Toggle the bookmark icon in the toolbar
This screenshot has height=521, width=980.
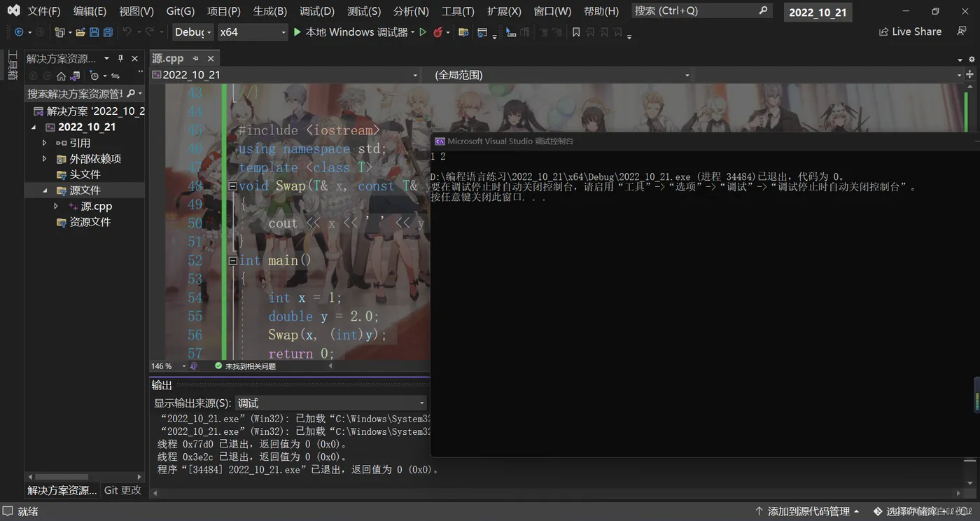point(576,32)
